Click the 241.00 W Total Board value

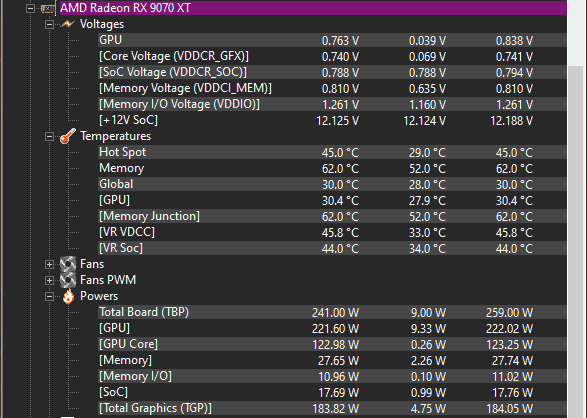click(x=335, y=313)
